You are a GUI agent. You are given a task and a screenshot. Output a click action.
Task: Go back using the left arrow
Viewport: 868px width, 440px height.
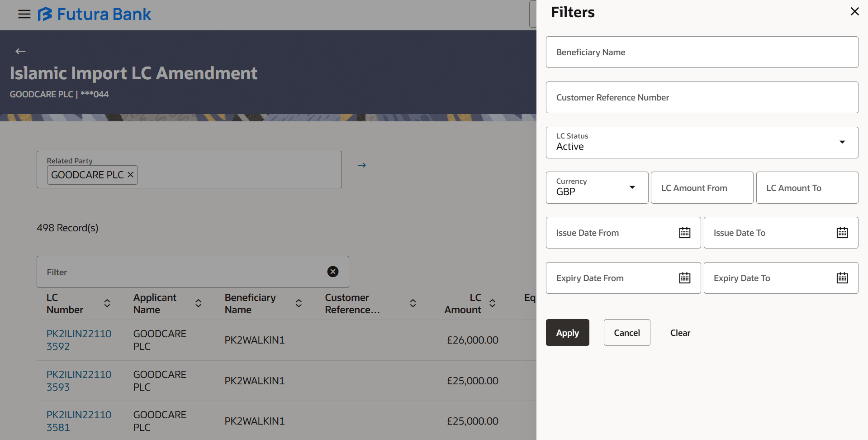pos(20,52)
